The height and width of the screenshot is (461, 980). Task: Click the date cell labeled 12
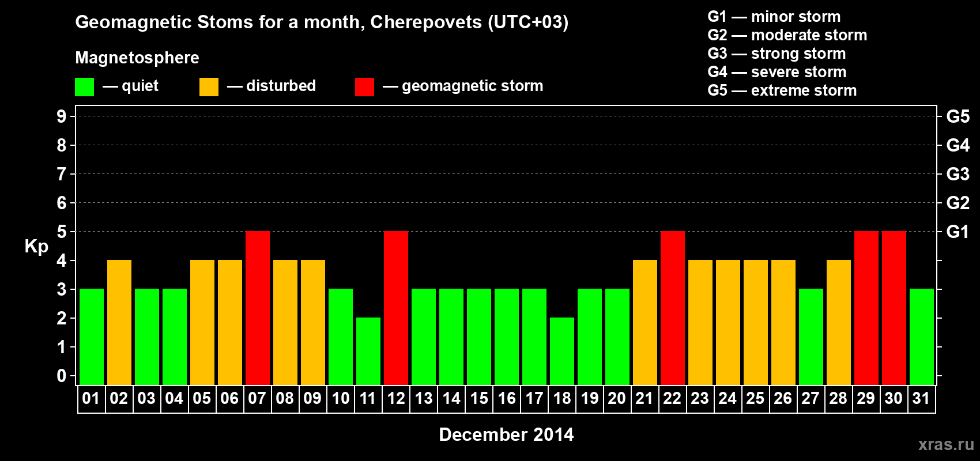pyautogui.click(x=396, y=399)
